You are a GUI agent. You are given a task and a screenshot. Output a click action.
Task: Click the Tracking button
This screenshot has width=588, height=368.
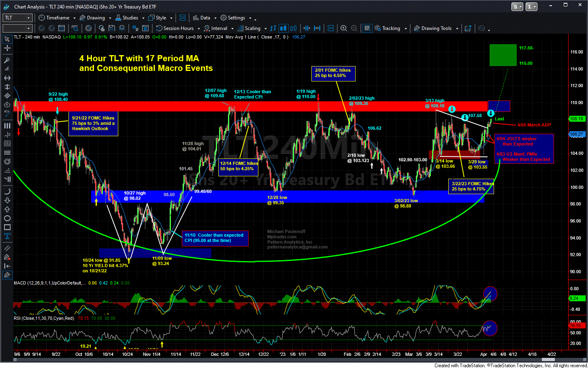[388, 28]
